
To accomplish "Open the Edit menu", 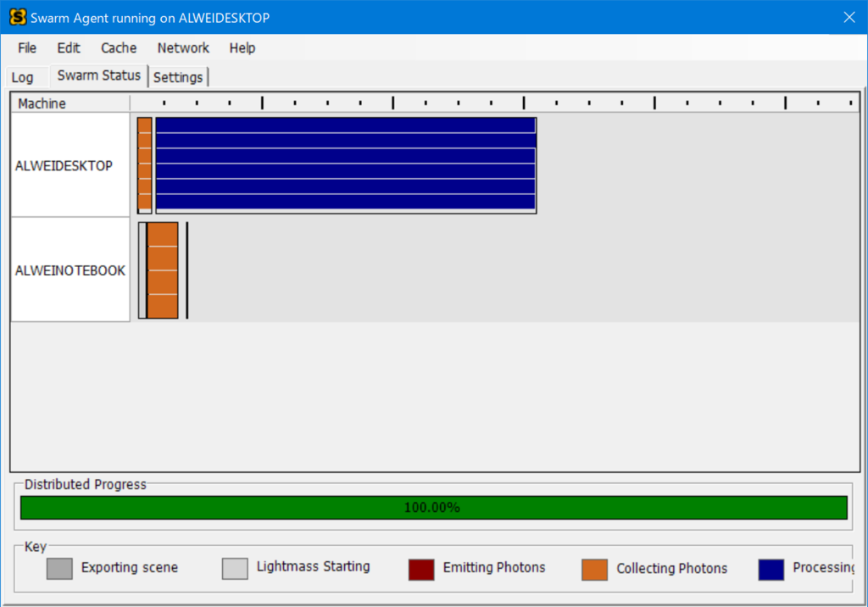I will 69,48.
